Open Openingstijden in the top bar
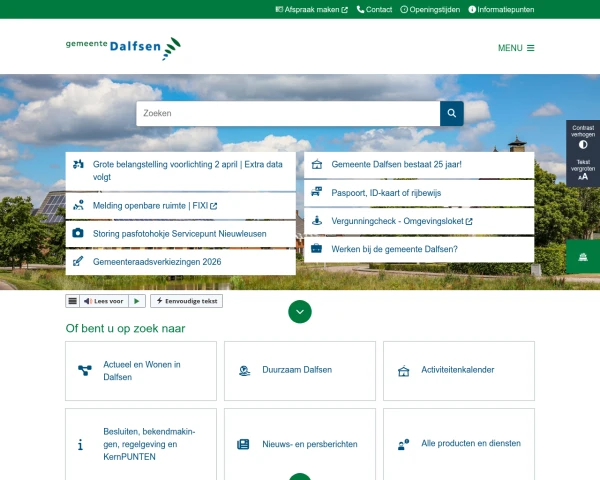Image resolution: width=600 pixels, height=480 pixels. (x=430, y=10)
